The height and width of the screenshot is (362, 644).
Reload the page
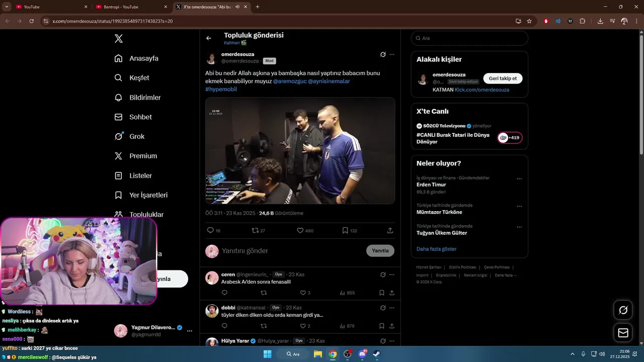pyautogui.click(x=31, y=21)
